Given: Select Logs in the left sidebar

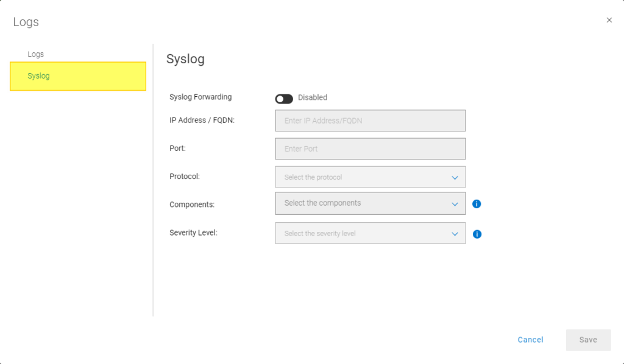Looking at the screenshot, I should [35, 54].
